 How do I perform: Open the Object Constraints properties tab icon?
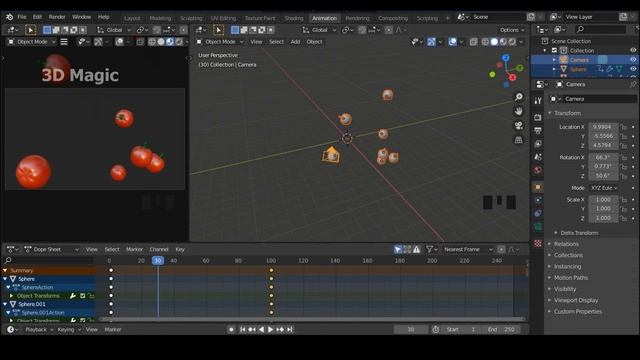point(538,213)
